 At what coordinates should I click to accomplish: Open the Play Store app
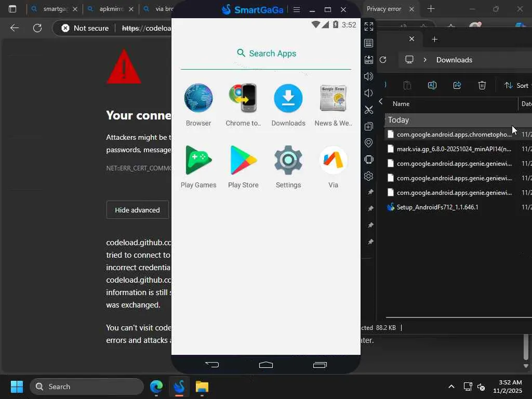(x=243, y=167)
